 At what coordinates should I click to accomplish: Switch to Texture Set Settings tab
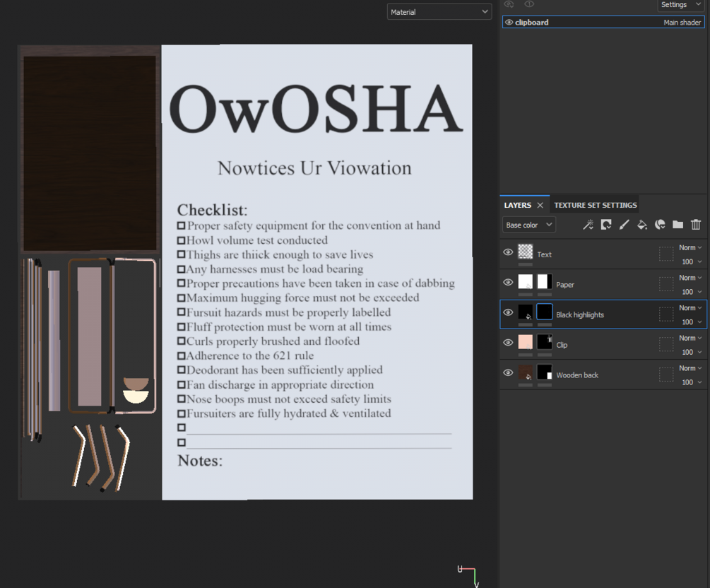point(596,205)
